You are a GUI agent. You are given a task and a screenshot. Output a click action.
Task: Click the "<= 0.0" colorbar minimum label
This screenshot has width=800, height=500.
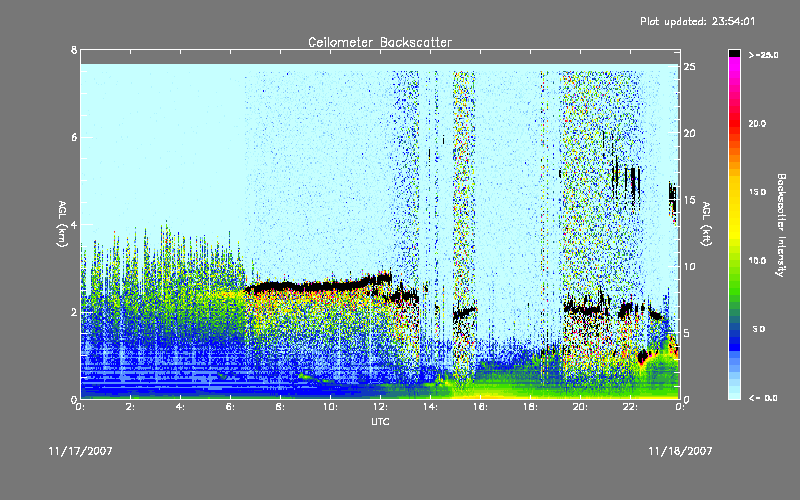coord(763,398)
